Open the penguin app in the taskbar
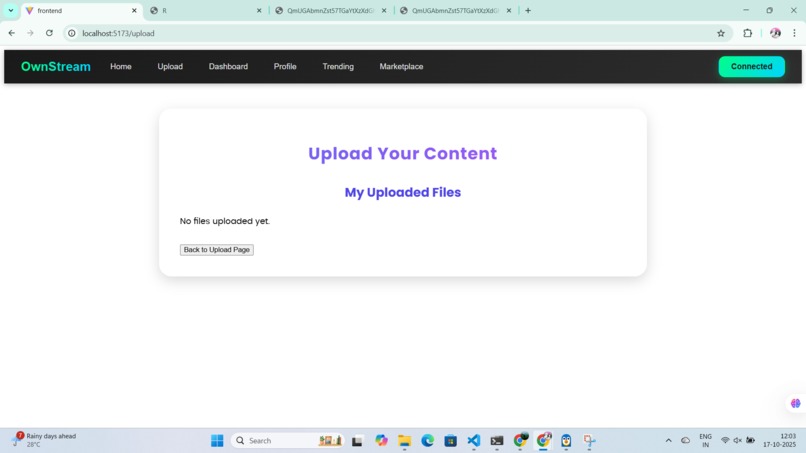Screen dimensions: 806x453 click(566, 441)
